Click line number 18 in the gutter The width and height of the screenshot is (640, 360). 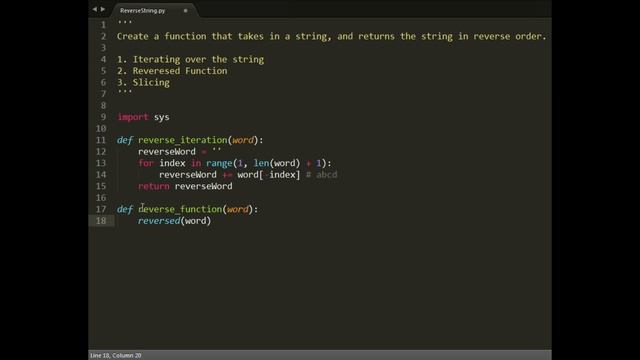point(101,221)
